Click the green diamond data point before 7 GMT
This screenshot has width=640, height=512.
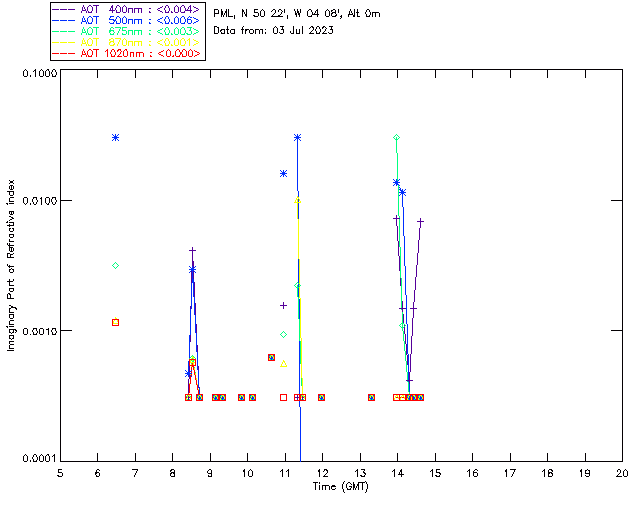click(x=116, y=266)
